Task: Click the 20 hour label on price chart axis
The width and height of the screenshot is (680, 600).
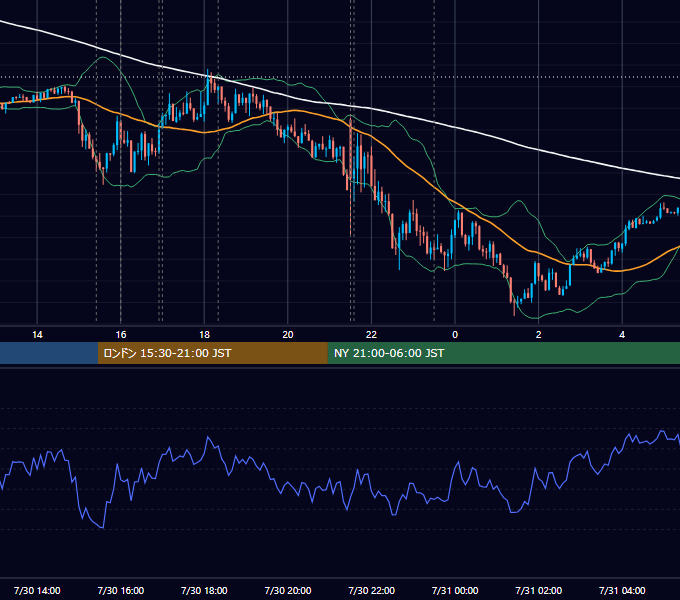Action: pos(288,335)
